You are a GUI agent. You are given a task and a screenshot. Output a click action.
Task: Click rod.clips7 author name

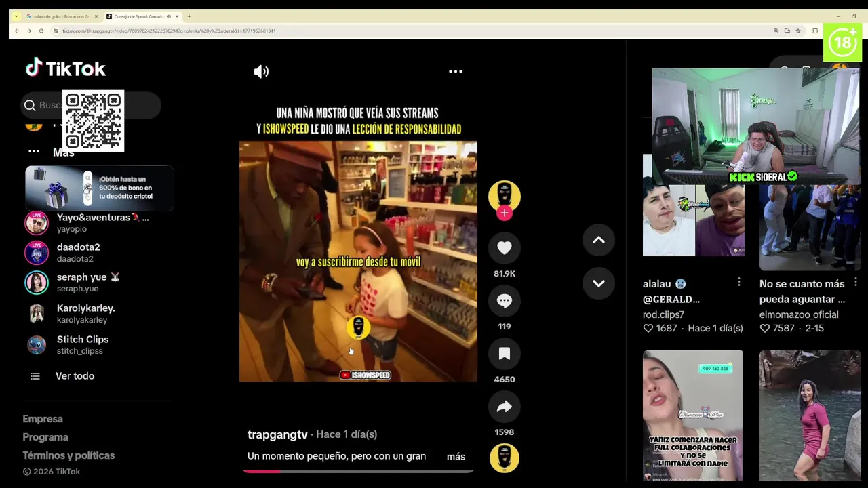point(663,314)
